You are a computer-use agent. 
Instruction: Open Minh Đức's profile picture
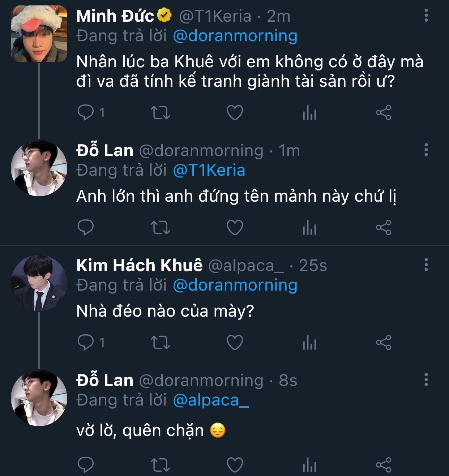39,34
